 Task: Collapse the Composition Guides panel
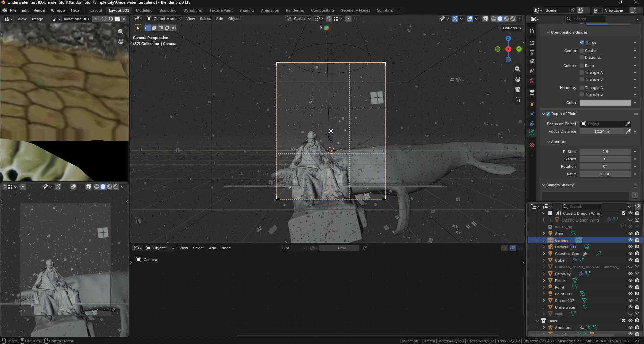tap(548, 32)
